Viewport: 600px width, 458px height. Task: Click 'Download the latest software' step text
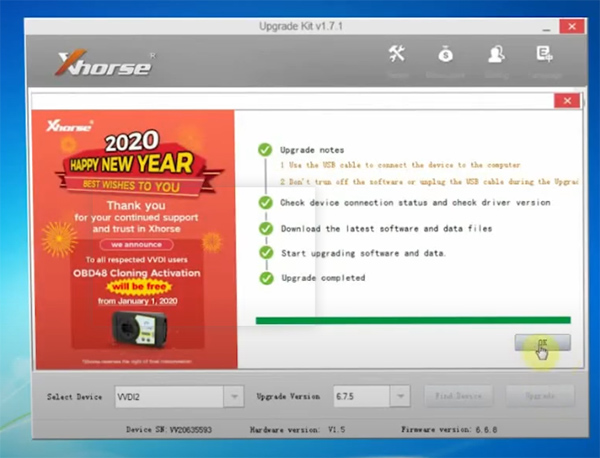point(386,228)
